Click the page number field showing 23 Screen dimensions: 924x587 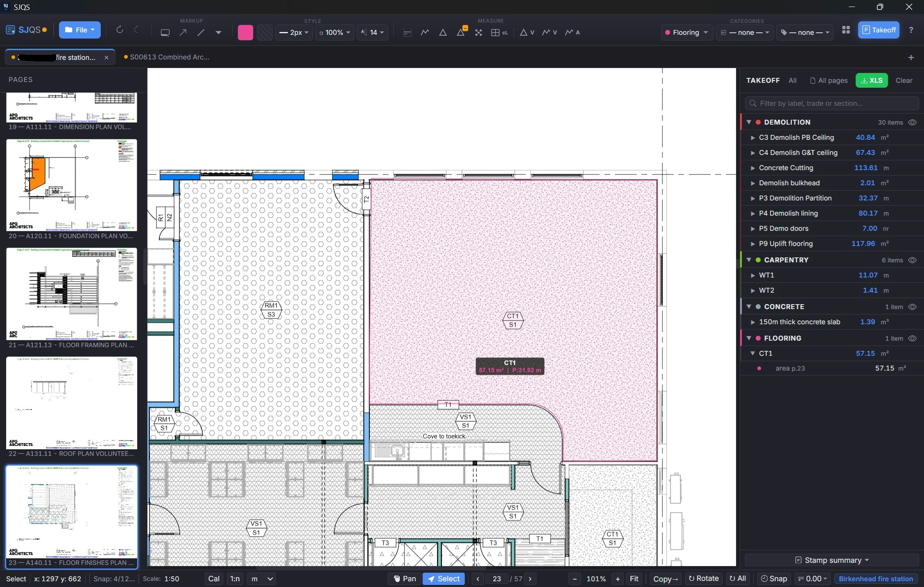tap(497, 579)
